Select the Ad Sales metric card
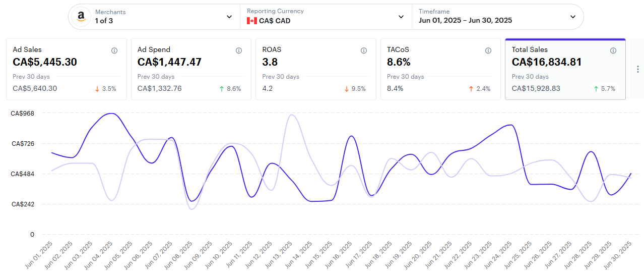 click(67, 69)
